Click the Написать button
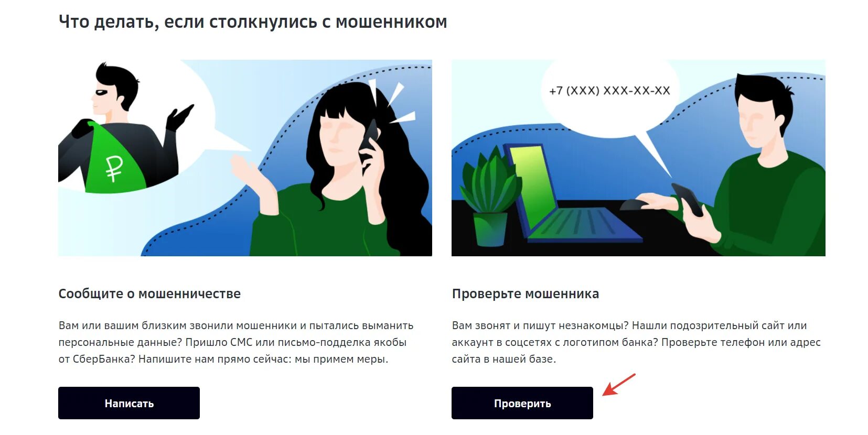868x435 pixels. tap(128, 403)
